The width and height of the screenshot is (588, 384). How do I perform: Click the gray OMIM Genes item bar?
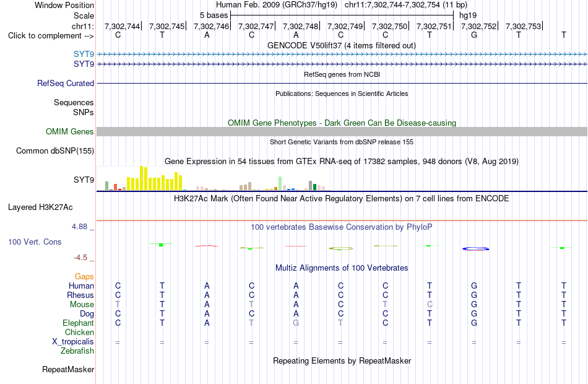342,131
